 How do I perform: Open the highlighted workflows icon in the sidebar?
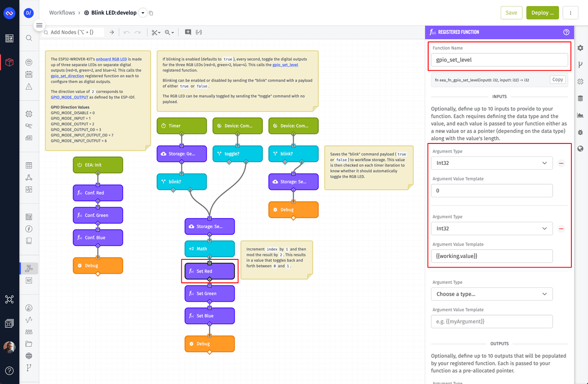click(x=29, y=268)
